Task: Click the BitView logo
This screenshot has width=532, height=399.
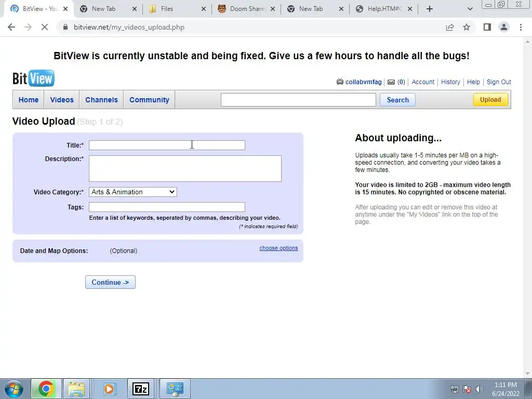Action: 33,78
